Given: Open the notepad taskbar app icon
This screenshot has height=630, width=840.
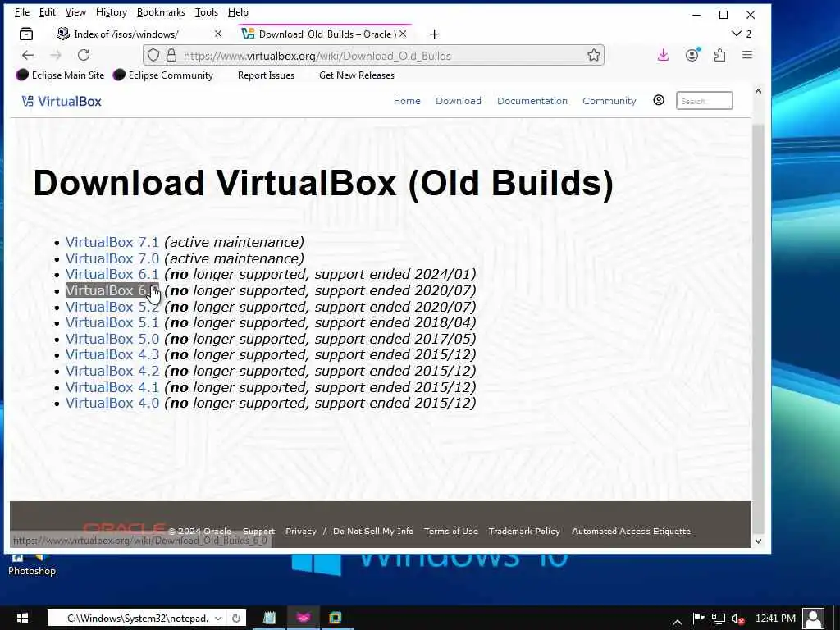Looking at the screenshot, I should point(270,619).
